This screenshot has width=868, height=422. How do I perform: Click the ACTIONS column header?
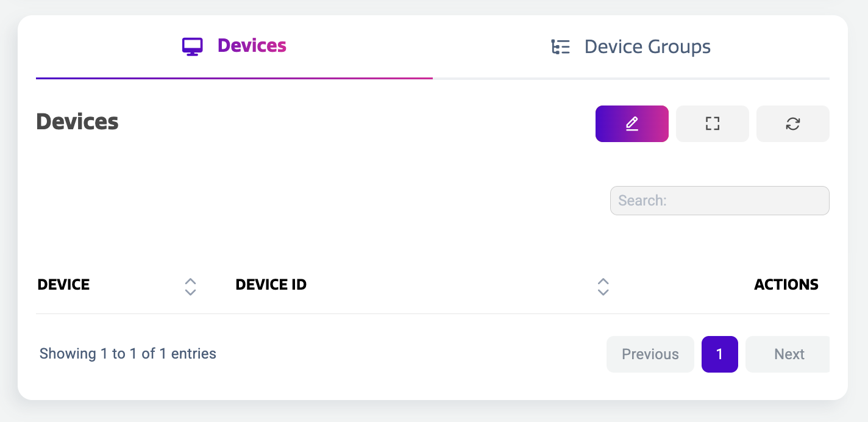(x=786, y=284)
